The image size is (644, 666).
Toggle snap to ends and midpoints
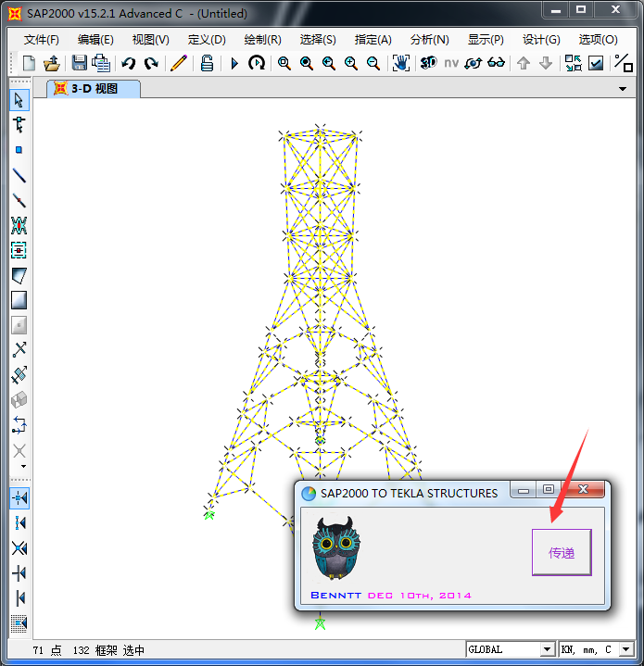(19, 522)
